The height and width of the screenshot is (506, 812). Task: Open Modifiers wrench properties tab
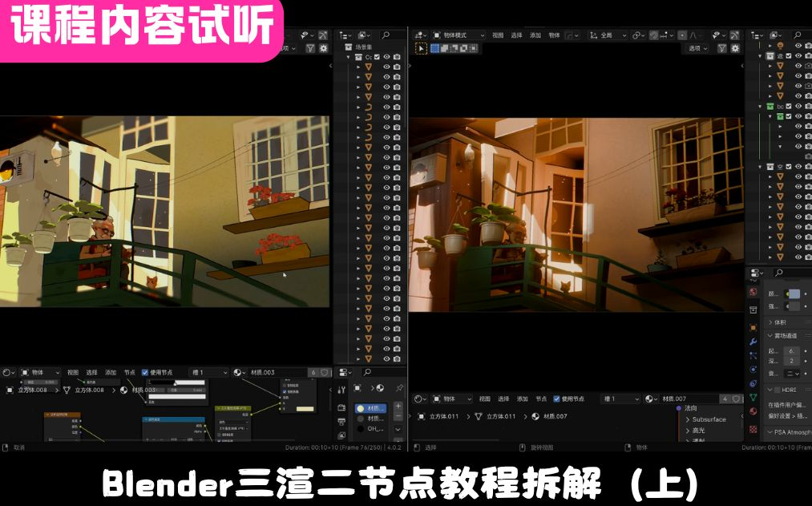753,342
